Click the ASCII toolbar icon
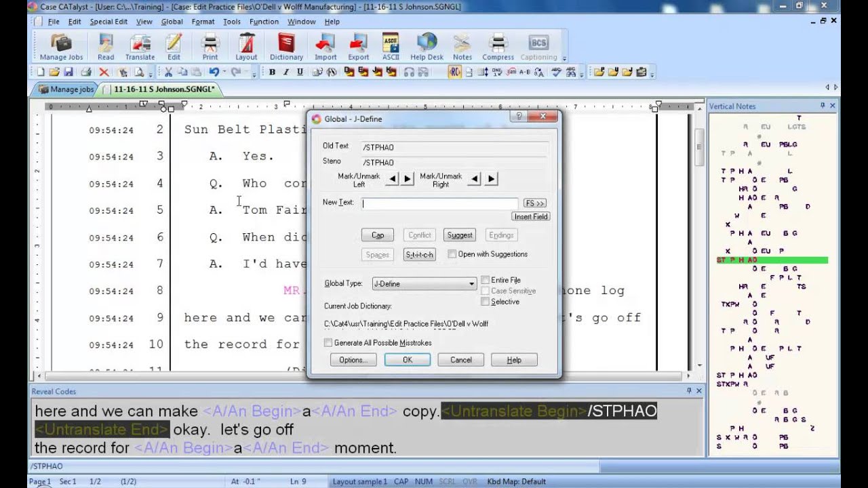 point(391,47)
